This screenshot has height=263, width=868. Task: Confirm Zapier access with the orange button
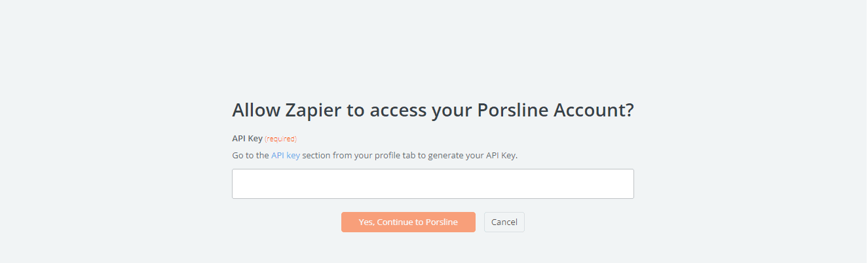tap(408, 222)
